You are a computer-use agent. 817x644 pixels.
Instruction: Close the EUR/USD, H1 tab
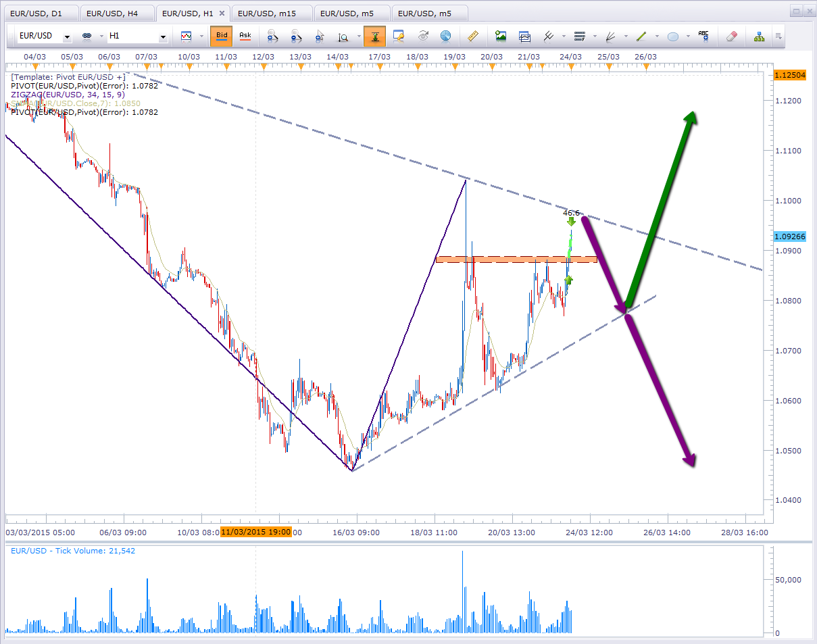(x=222, y=13)
